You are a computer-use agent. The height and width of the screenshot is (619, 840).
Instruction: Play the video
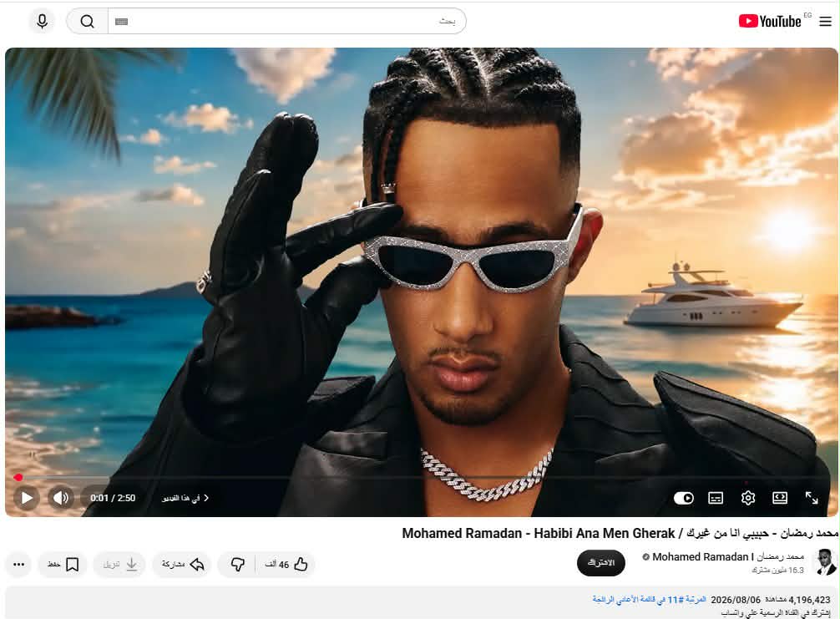[27, 498]
